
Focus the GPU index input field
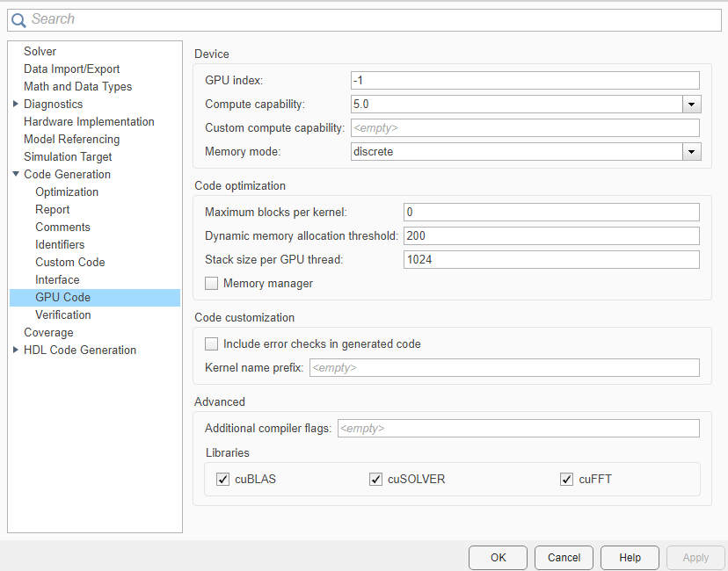[525, 80]
